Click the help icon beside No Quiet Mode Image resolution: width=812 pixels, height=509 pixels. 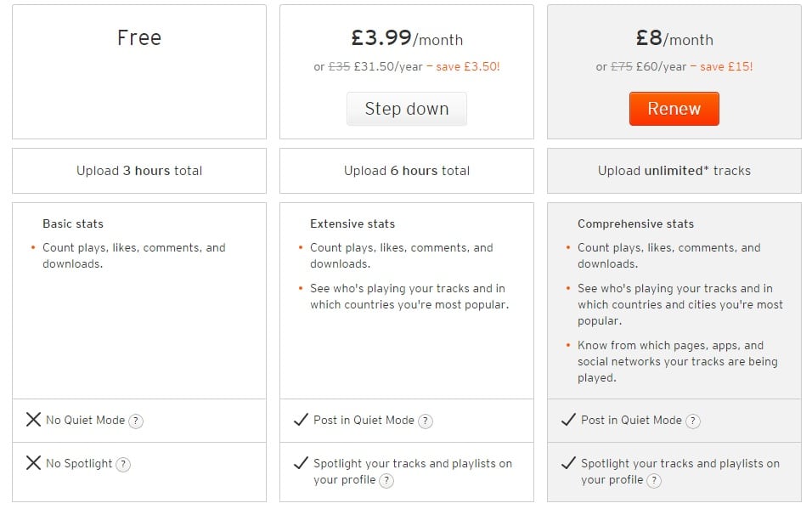[136, 421]
